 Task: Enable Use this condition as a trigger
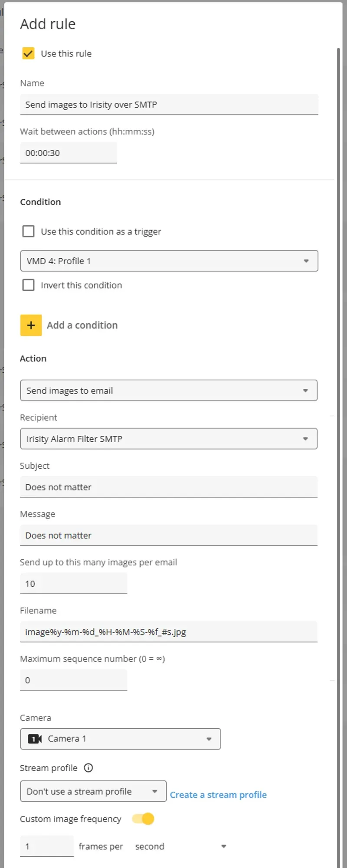28,231
